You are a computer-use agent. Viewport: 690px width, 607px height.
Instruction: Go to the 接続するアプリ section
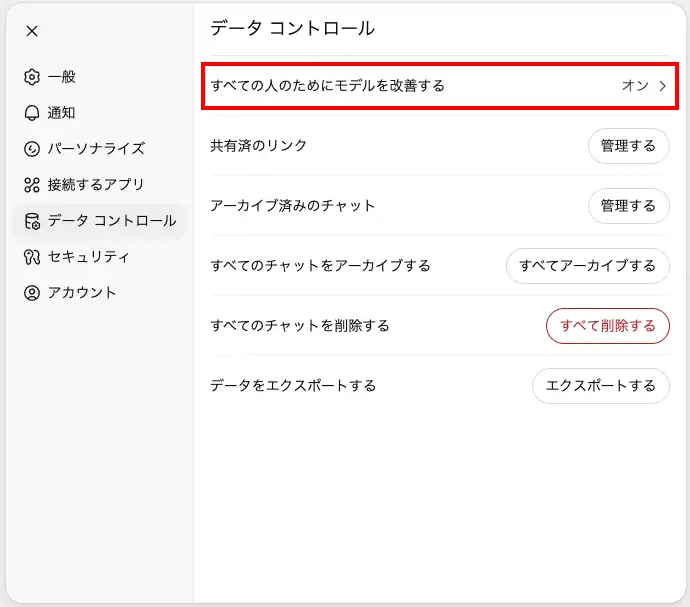tap(100, 185)
